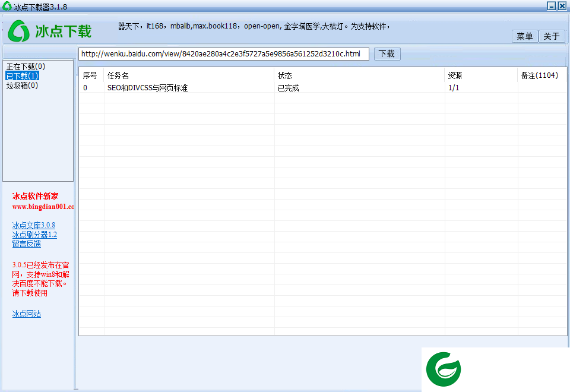Click the 下载 download button
The height and width of the screenshot is (392, 570).
[x=387, y=54]
